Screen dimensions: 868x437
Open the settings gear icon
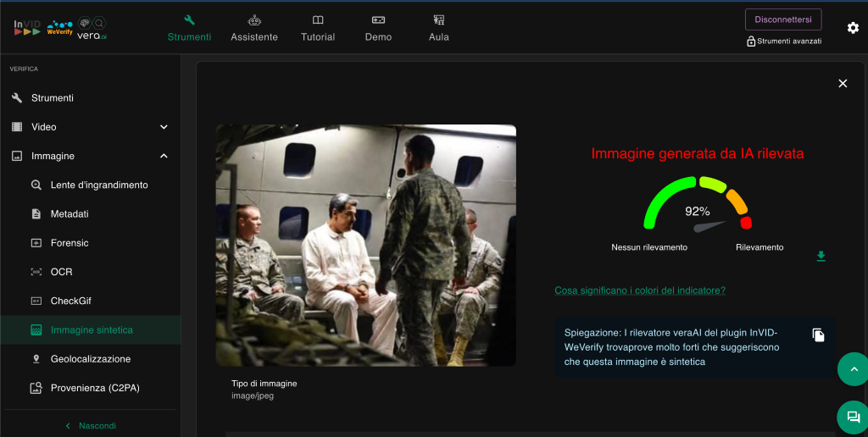pyautogui.click(x=853, y=28)
